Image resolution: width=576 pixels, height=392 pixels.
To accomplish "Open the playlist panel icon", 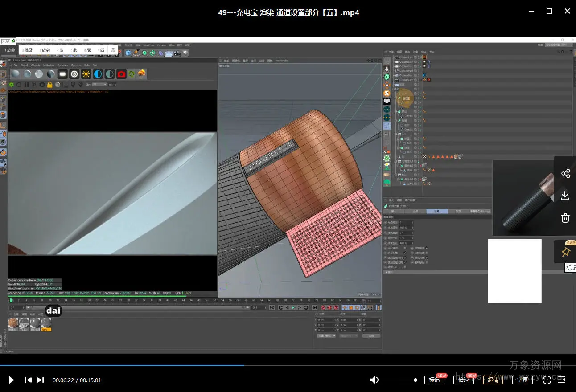I will coord(561,380).
